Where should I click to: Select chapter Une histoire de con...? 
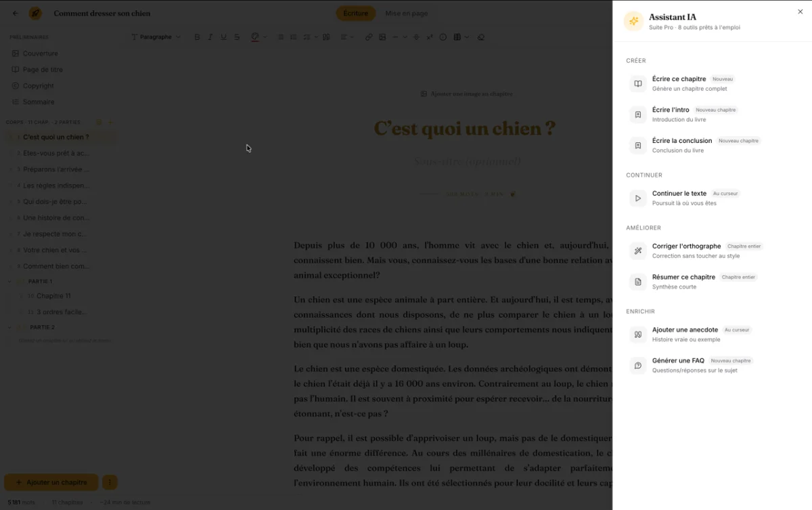(60, 218)
